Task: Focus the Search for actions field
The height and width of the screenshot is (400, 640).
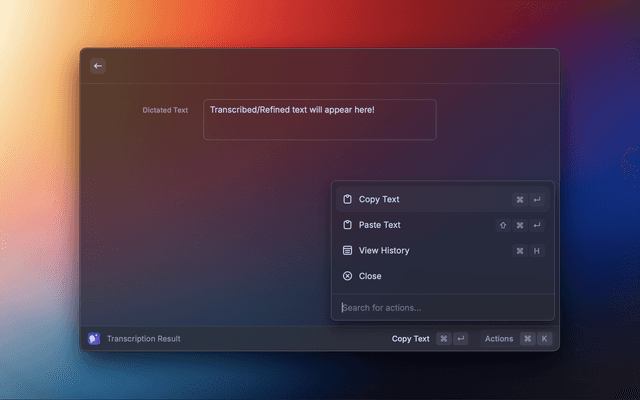Action: pos(440,307)
